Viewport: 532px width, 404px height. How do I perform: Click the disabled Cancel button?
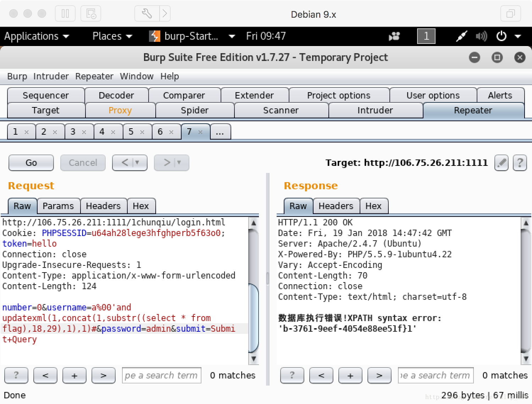click(83, 163)
